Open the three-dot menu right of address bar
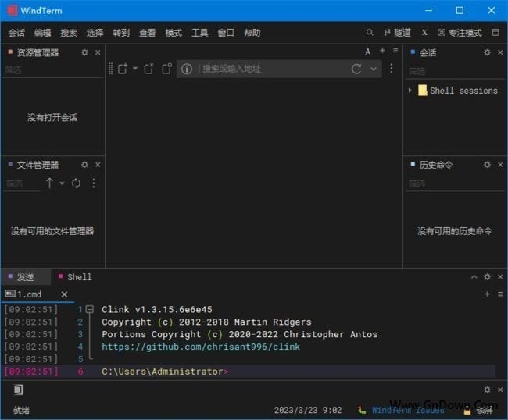508x420 pixels. pos(392,69)
